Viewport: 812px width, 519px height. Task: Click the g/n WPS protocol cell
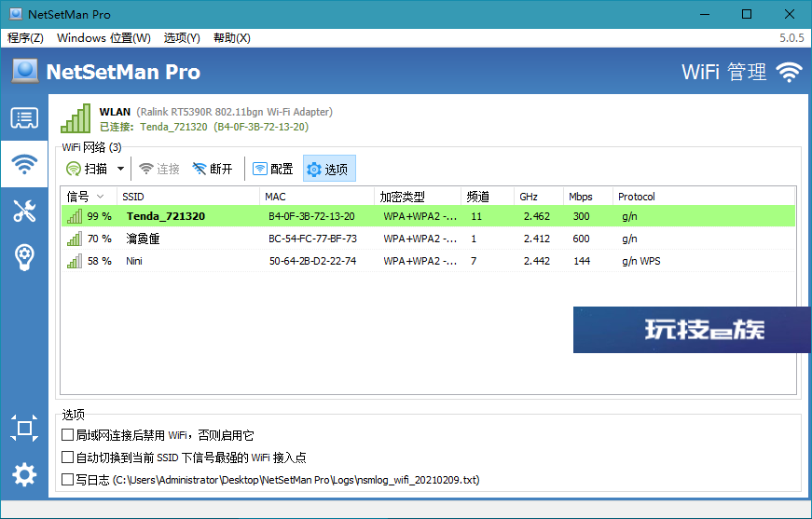pyautogui.click(x=641, y=261)
